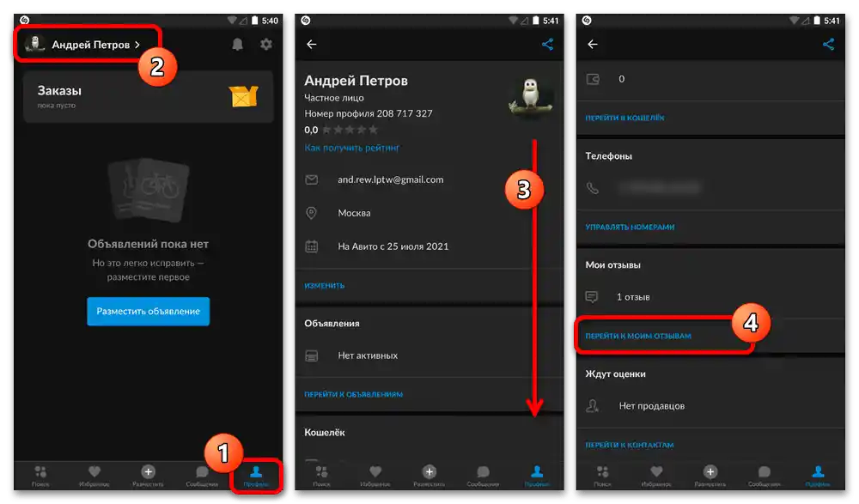Viewport: 859px width, 504px height.
Task: Open the Как получить рейтинг link
Action: pyautogui.click(x=351, y=148)
